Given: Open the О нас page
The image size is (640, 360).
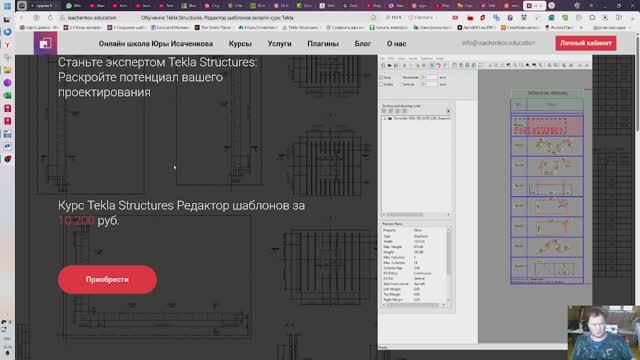Looking at the screenshot, I should 396,44.
